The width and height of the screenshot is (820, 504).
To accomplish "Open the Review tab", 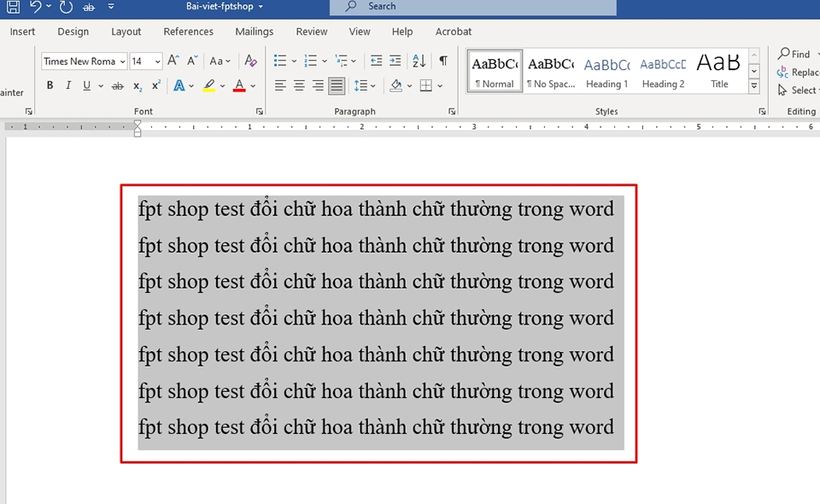I will point(312,32).
